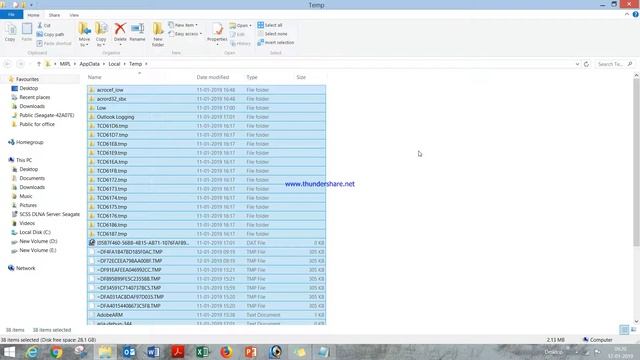Open Google Chrome from the taskbar
The image size is (640, 360).
tap(56, 352)
